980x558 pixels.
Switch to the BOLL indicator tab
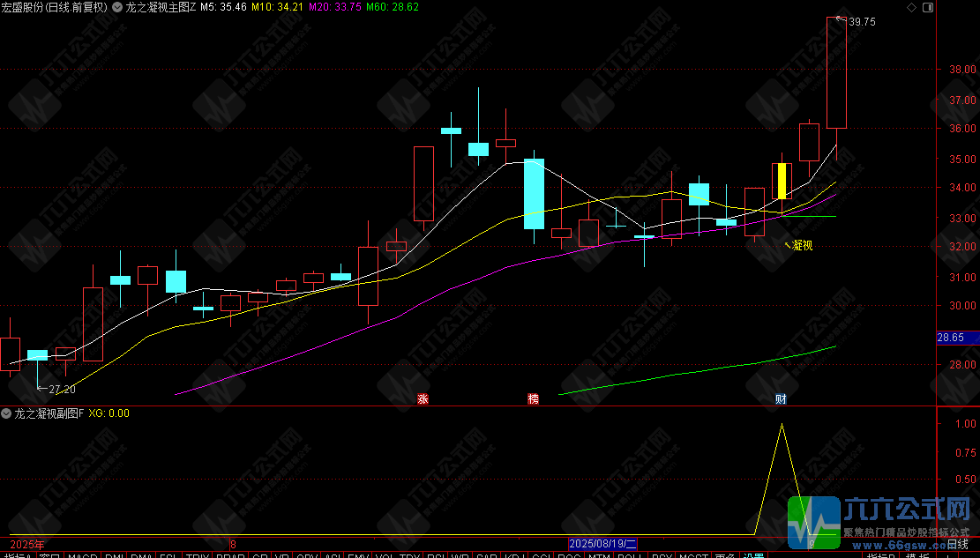[x=630, y=554]
